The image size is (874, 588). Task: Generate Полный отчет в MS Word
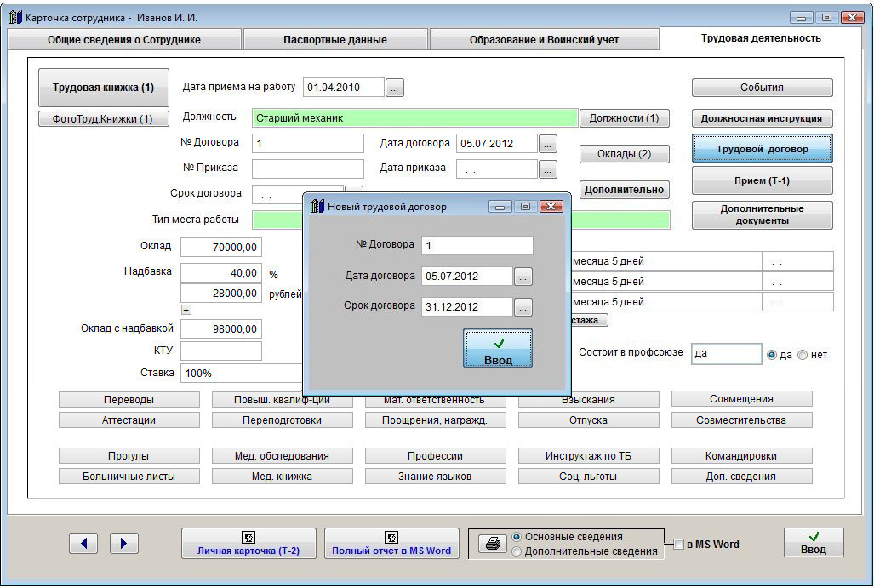click(391, 543)
